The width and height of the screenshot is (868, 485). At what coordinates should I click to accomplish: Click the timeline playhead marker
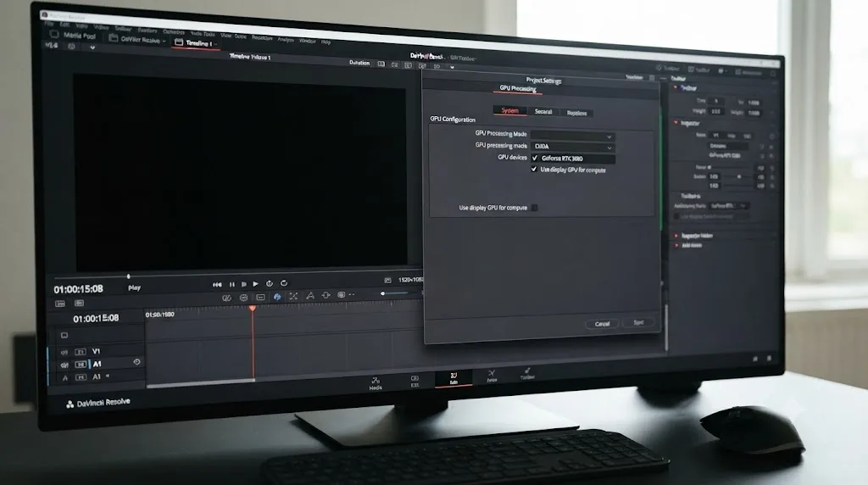[253, 309]
